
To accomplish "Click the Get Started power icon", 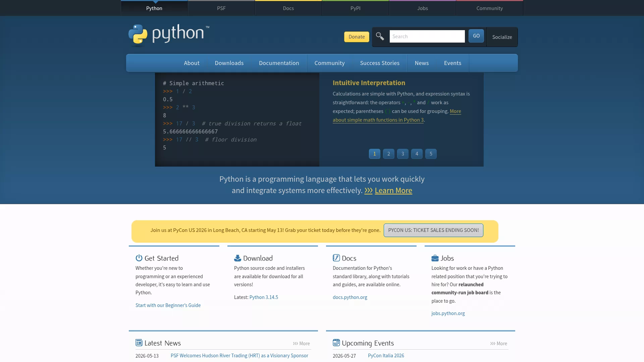I will tap(139, 258).
